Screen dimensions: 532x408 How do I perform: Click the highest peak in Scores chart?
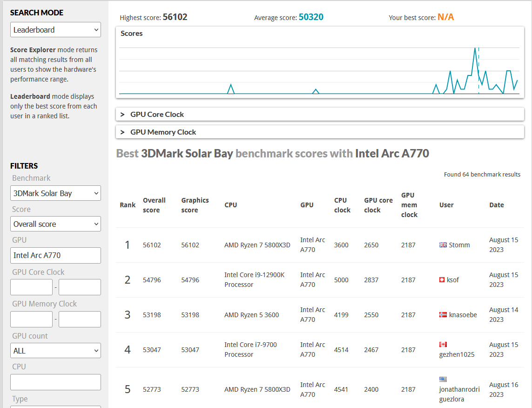pyautogui.click(x=475, y=48)
